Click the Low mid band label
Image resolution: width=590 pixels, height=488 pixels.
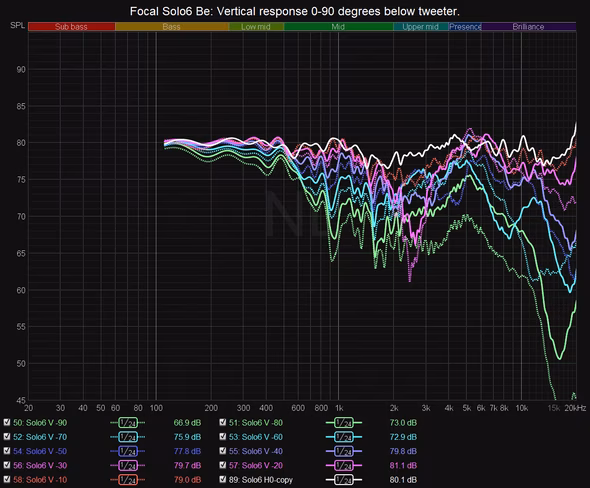[x=255, y=27]
